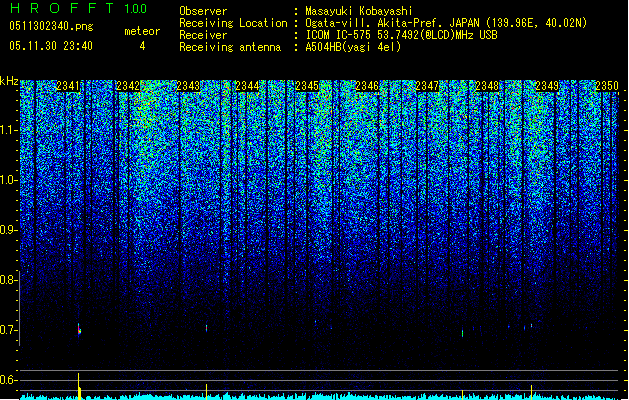Click the 0.7 kHz axis label
This screenshot has width=629, height=400.
coord(8,330)
